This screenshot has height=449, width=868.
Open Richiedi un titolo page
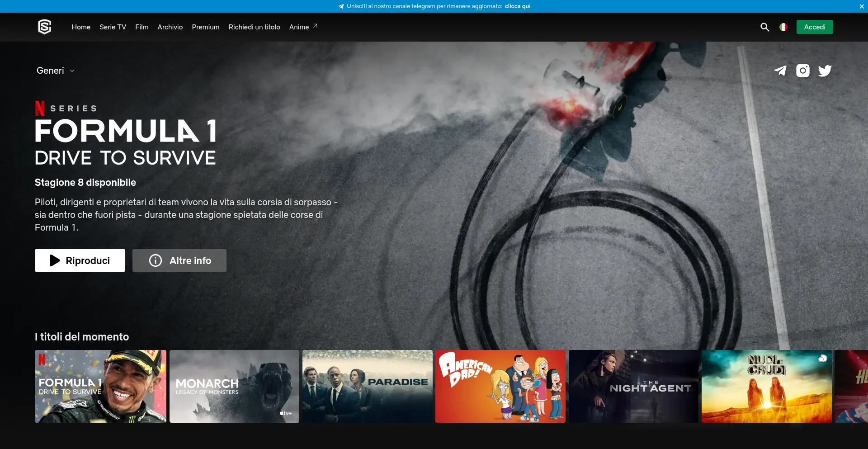pos(254,27)
